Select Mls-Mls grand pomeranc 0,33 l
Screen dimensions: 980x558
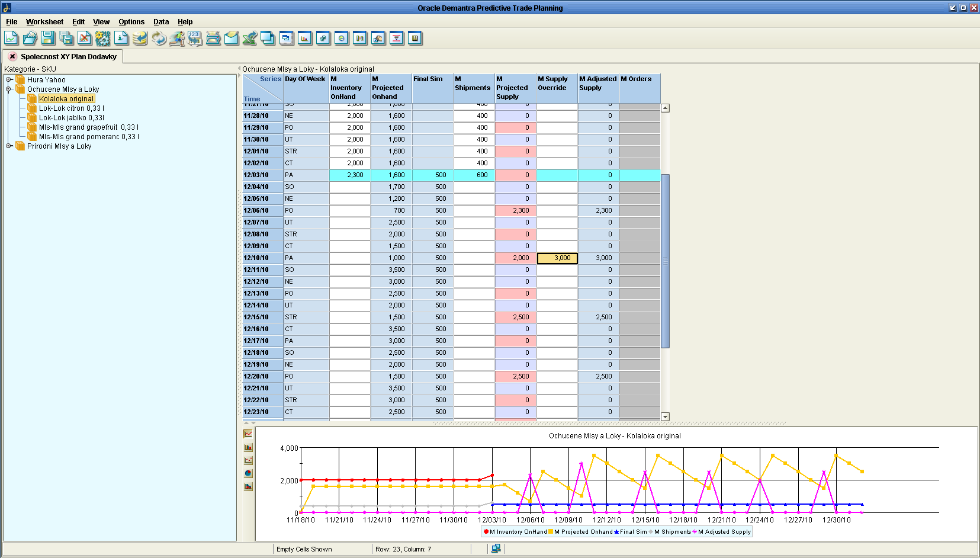click(x=89, y=137)
